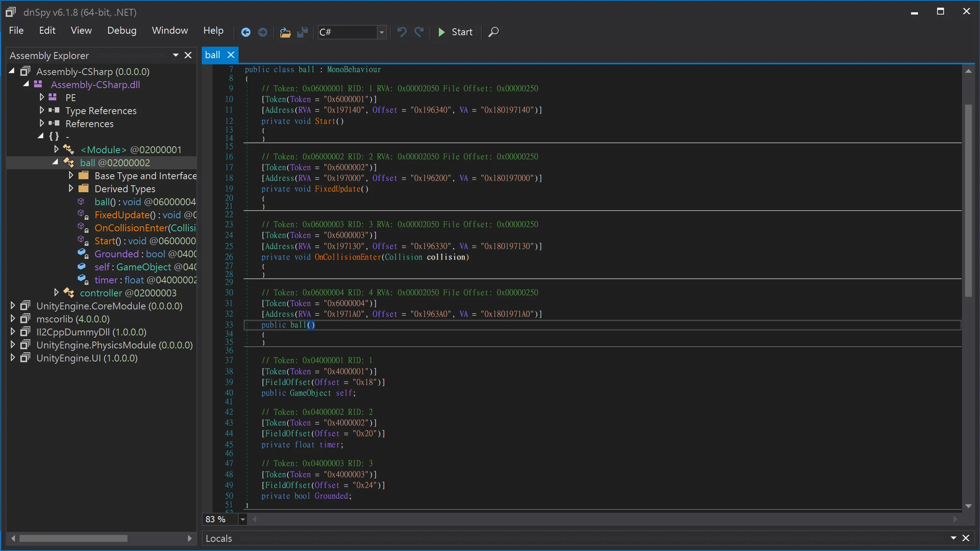Close the ball tab
This screenshot has height=551, width=980.
point(231,55)
